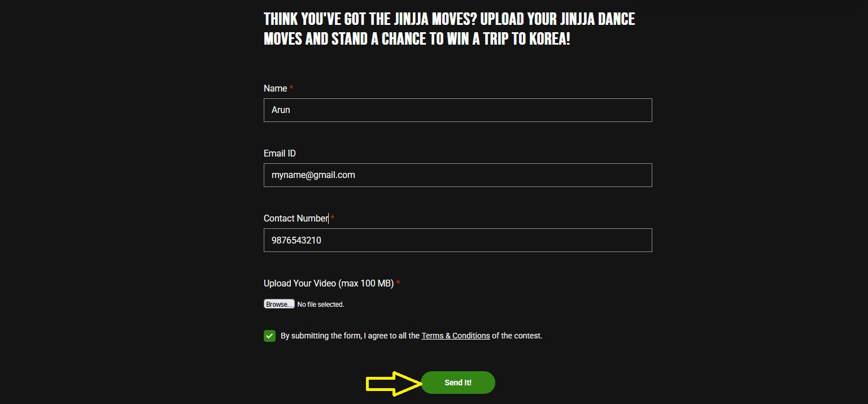The width and height of the screenshot is (868, 404).
Task: Submit the form with Send It!
Action: click(458, 383)
